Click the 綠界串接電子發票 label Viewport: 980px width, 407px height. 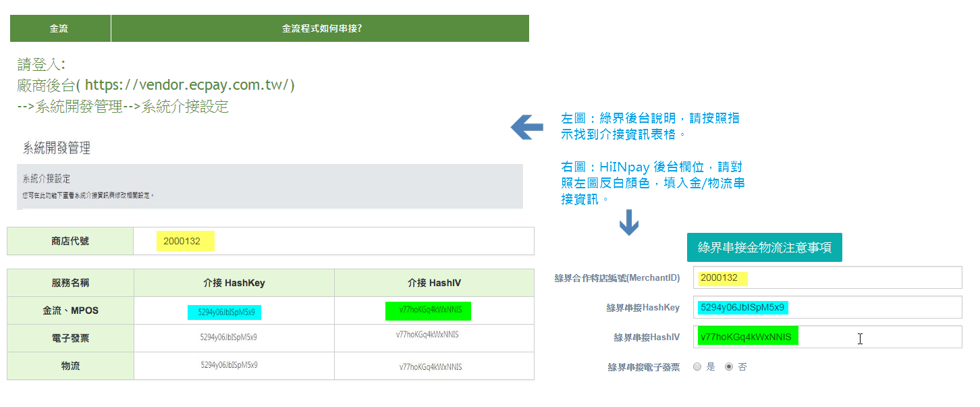click(x=644, y=367)
